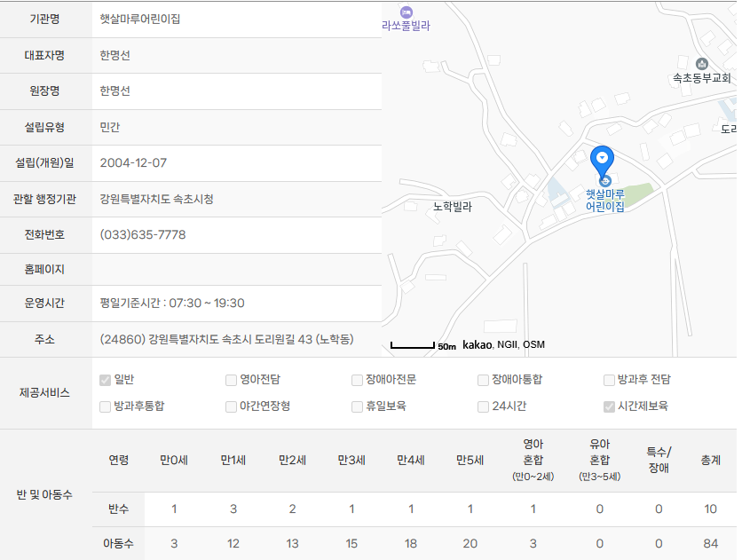Click the 속초동부교회 map label text
742x560 pixels.
pos(702,78)
